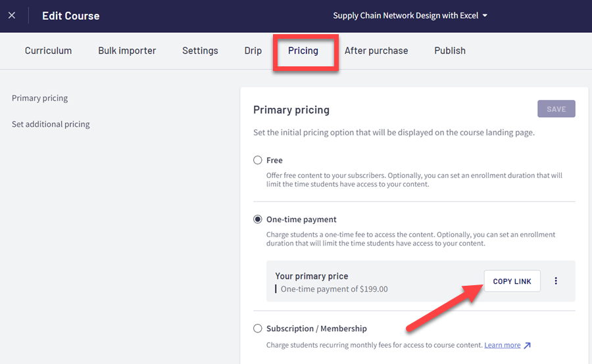Screen dimensions: 592x364
Task: Select the Pricing tab
Action: pos(303,51)
